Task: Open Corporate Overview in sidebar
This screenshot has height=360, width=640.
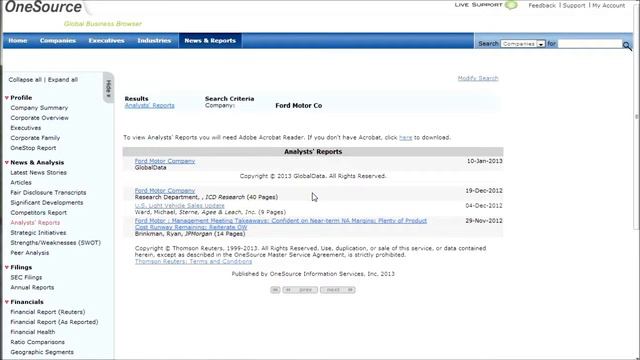Action: [x=40, y=118]
